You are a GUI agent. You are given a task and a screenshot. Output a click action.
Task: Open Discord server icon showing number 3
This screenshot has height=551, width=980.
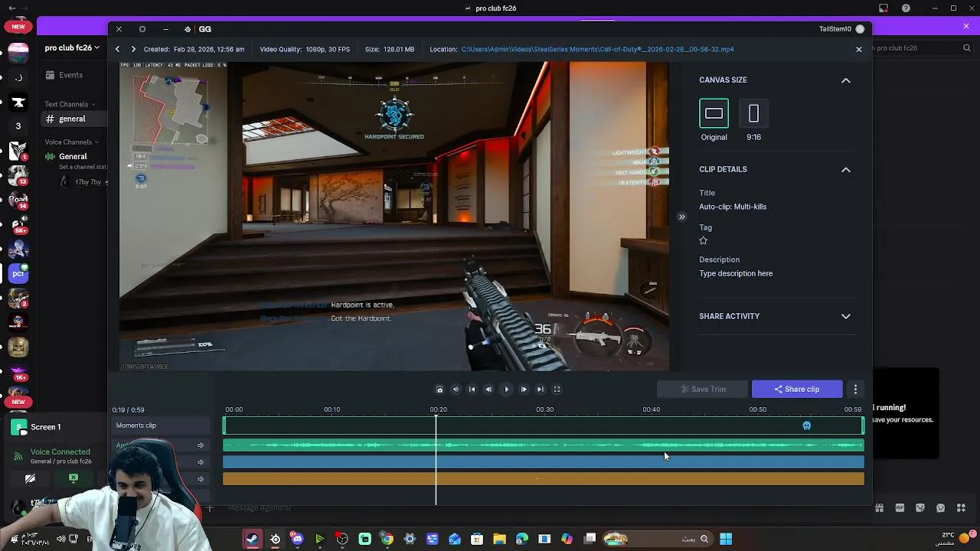point(18,126)
